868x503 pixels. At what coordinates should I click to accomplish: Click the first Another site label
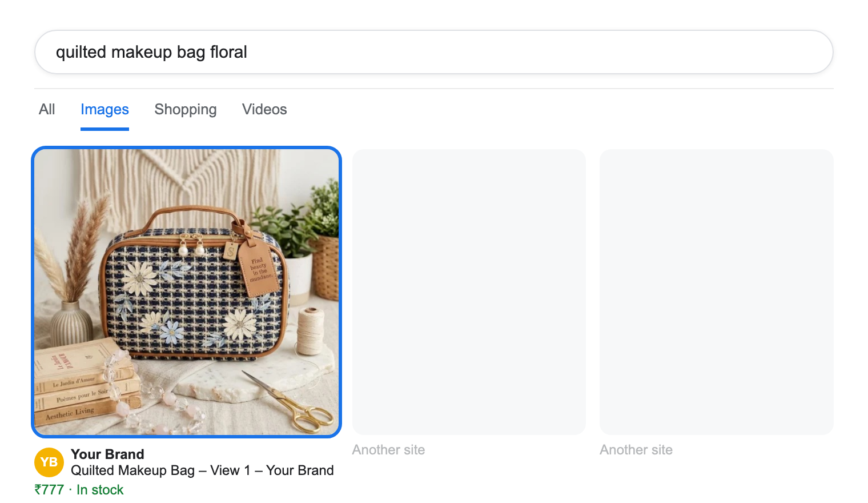(388, 450)
